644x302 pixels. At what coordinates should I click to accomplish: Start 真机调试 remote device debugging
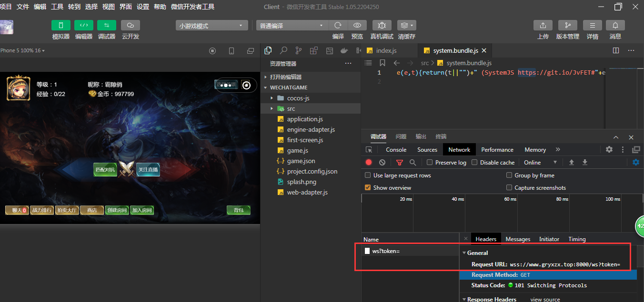point(382,26)
